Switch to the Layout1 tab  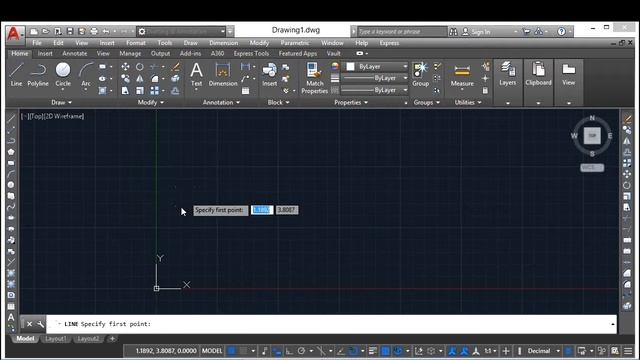click(x=56, y=339)
